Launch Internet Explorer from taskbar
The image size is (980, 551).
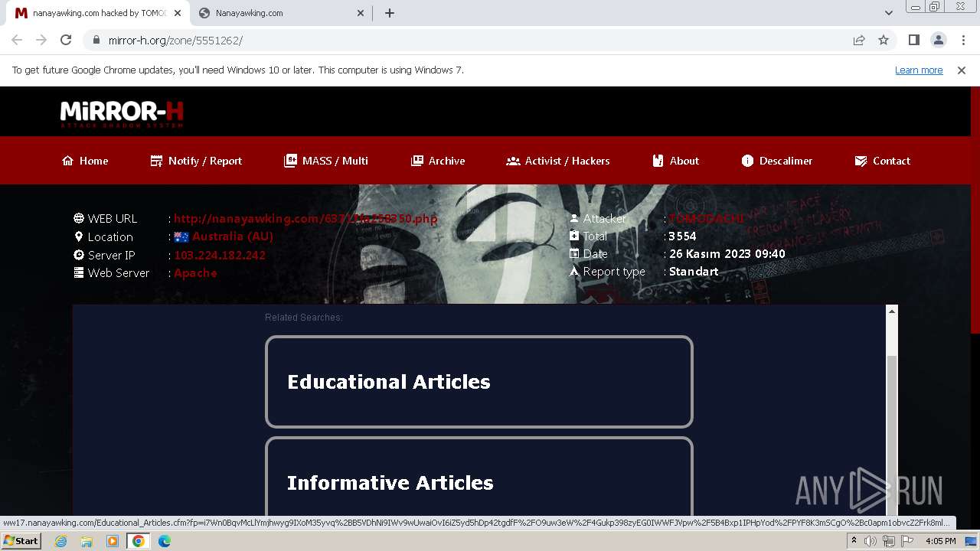click(60, 541)
